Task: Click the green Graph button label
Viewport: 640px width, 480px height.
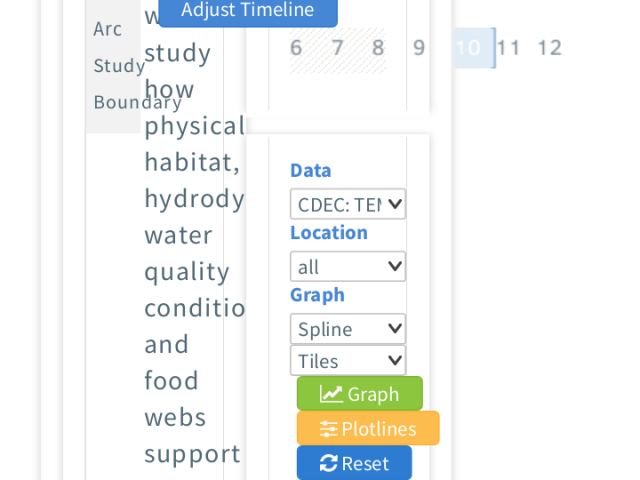Action: [373, 394]
